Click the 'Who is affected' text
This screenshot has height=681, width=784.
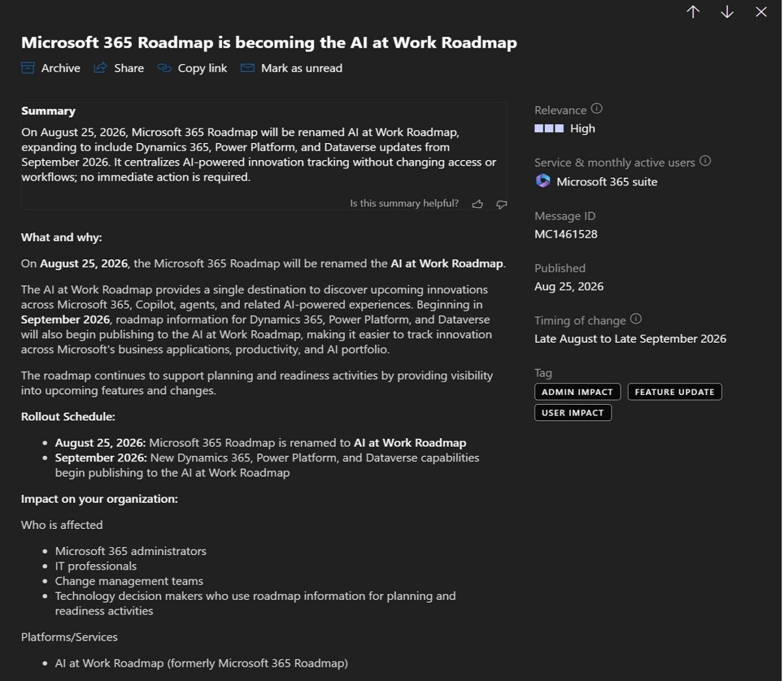click(x=62, y=524)
